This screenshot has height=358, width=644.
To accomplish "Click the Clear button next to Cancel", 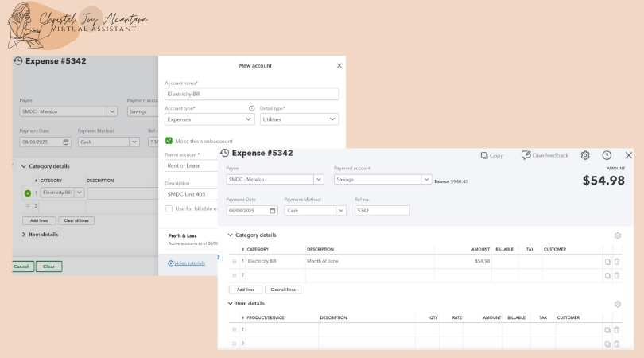I will coord(48,267).
